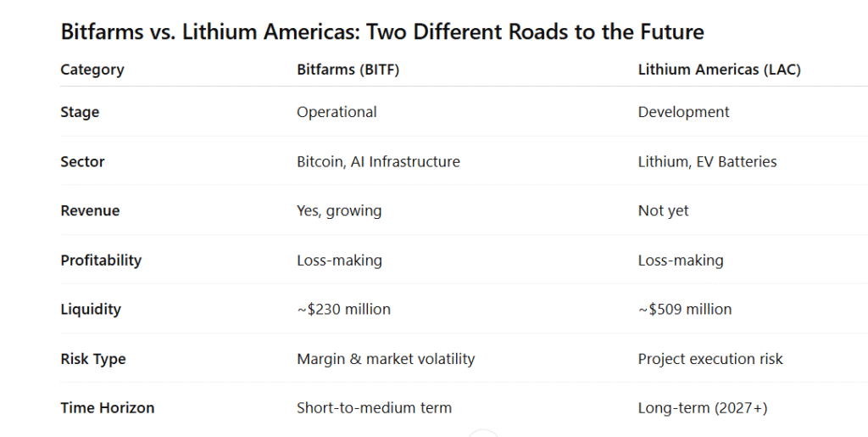Image resolution: width=868 pixels, height=437 pixels.
Task: Click Loss-making in the Lithium Americas column
Action: tap(681, 260)
